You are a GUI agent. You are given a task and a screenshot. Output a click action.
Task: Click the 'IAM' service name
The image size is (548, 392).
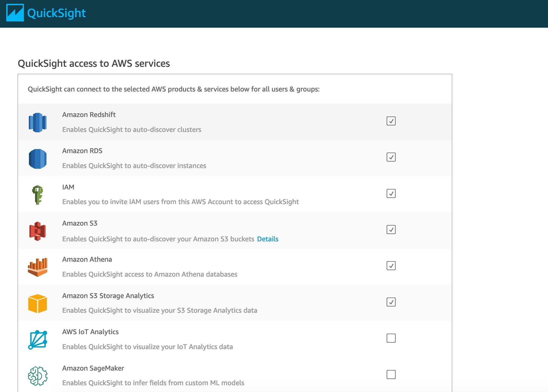click(x=68, y=187)
